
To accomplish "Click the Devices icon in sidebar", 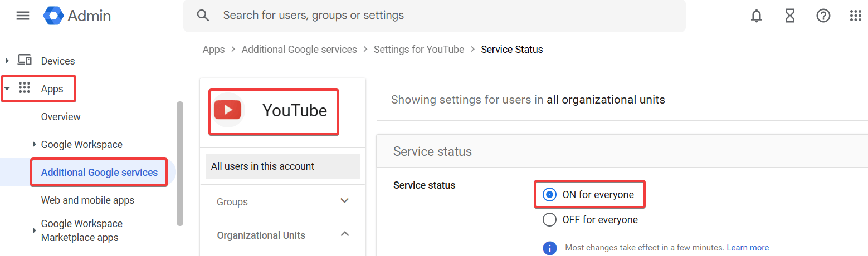I will click(x=25, y=61).
